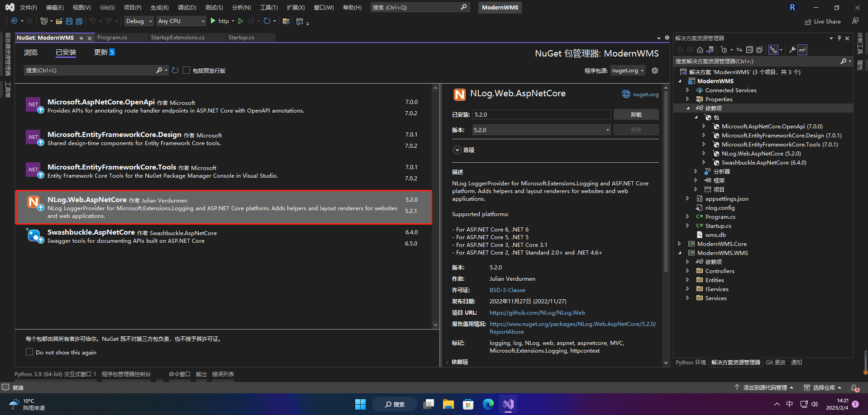
Task: Click the restart/refresh circular arrow in the toolbar
Action: click(267, 21)
